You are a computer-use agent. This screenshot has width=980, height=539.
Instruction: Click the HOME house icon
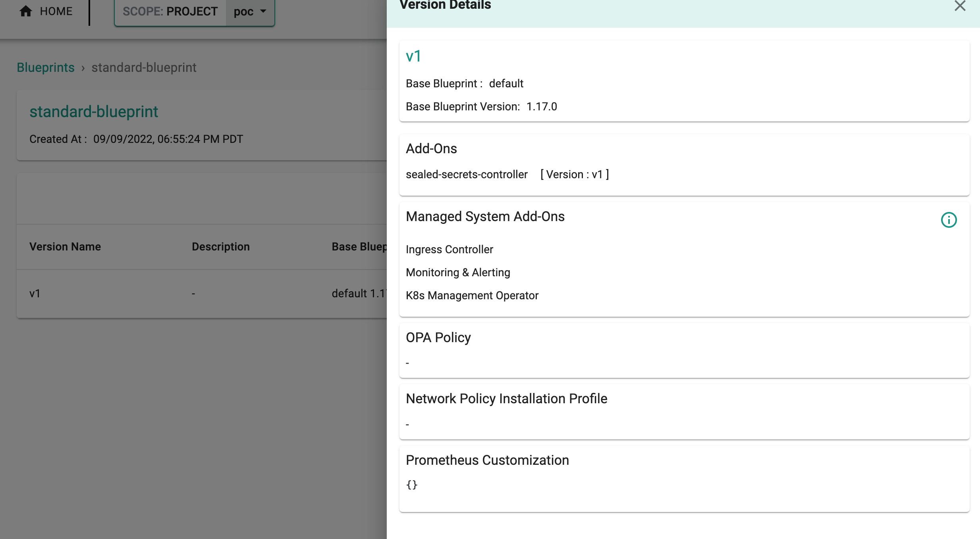(26, 11)
